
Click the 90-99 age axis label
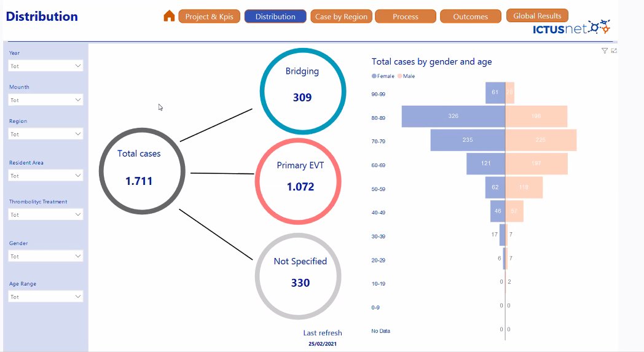pyautogui.click(x=379, y=95)
